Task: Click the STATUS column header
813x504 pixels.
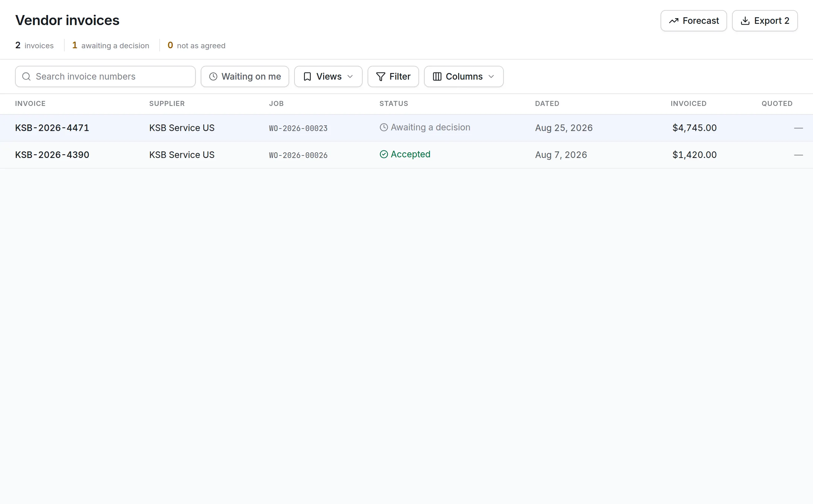Action: click(394, 103)
